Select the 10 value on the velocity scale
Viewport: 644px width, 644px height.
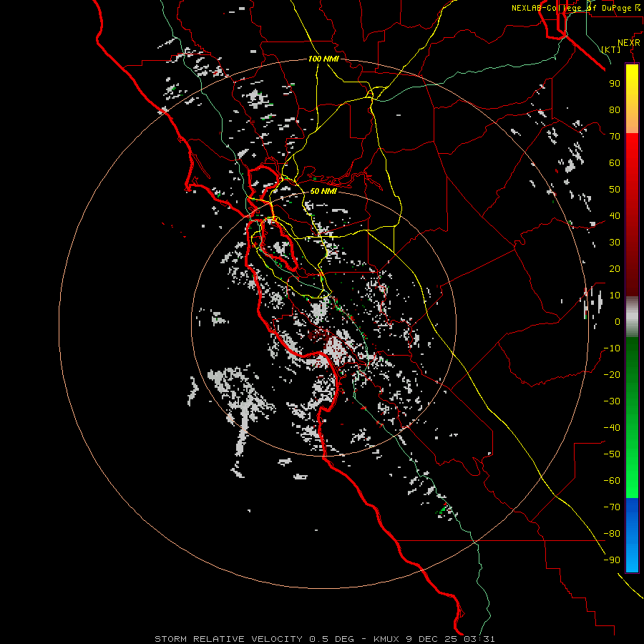[615, 296]
